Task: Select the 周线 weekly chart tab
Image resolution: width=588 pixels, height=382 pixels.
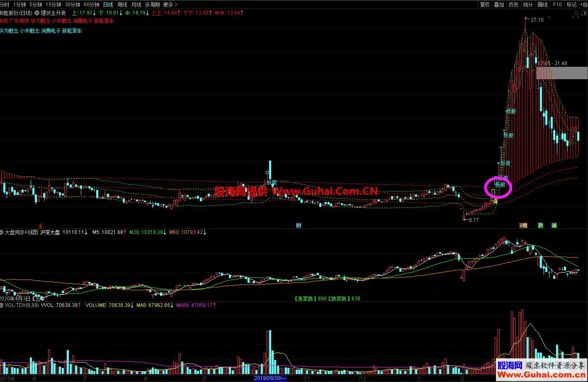Action: [x=122, y=5]
